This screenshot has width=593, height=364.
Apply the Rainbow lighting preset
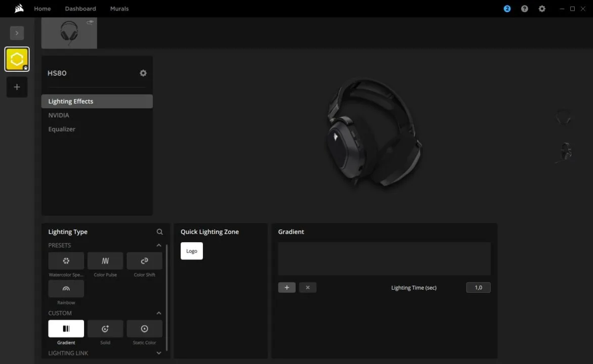[66, 289]
